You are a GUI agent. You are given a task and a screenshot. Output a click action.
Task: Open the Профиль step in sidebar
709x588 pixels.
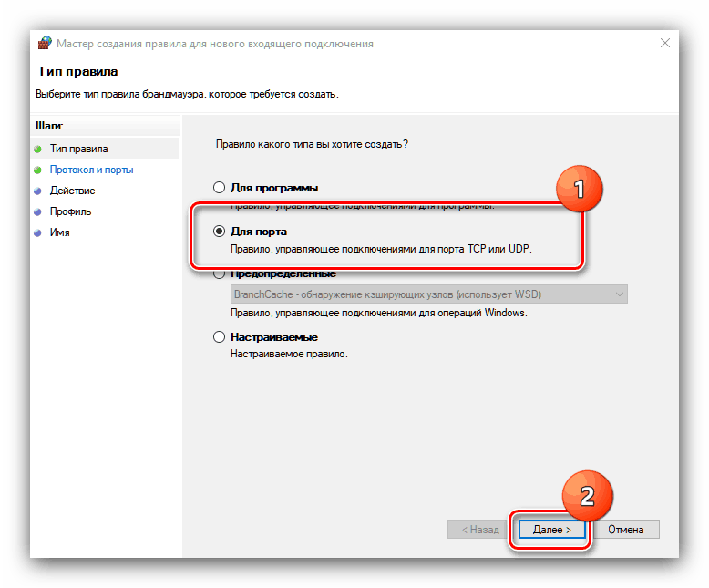70,211
